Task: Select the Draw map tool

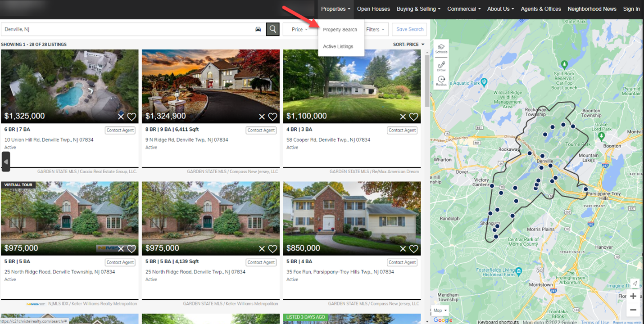Action: pyautogui.click(x=441, y=65)
